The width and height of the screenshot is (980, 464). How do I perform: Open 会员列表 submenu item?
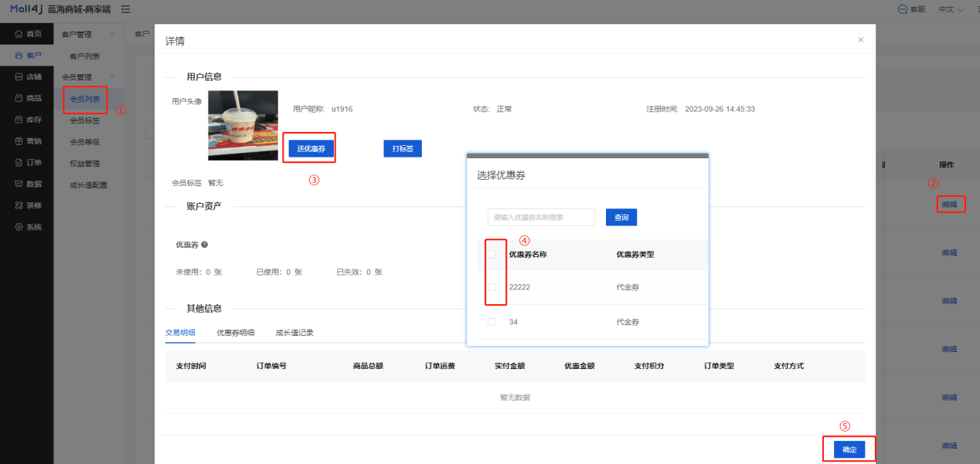coord(85,99)
